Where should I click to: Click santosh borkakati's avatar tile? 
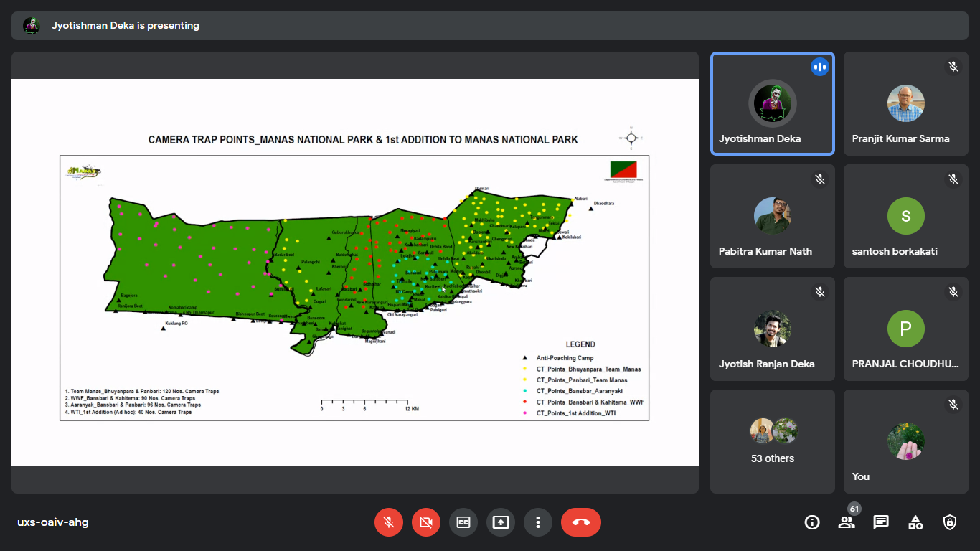coord(905,216)
